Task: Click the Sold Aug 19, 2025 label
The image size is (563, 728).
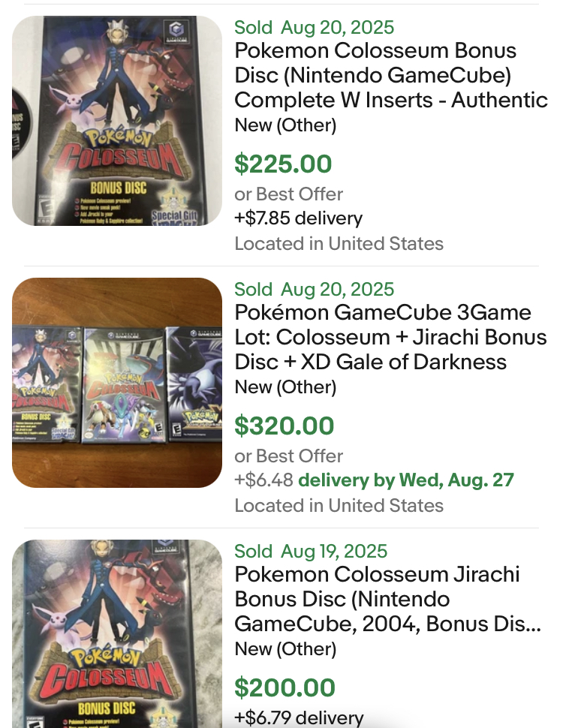Action: pyautogui.click(x=311, y=551)
